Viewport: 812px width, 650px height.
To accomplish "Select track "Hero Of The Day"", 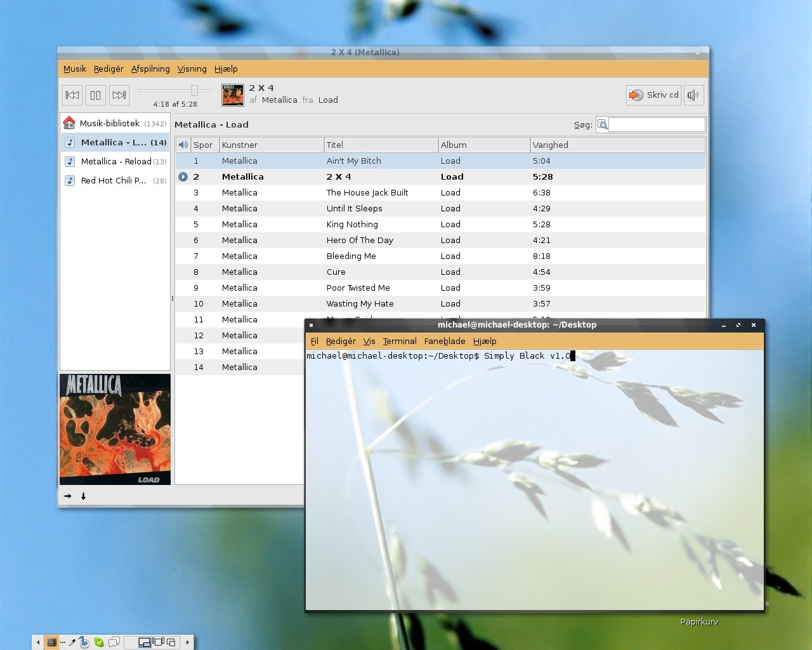I will [440, 241].
